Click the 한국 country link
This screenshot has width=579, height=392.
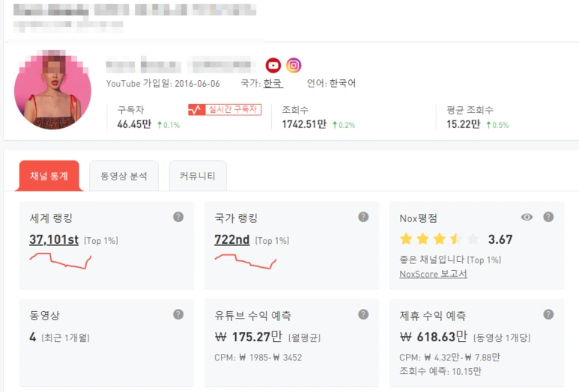[273, 83]
